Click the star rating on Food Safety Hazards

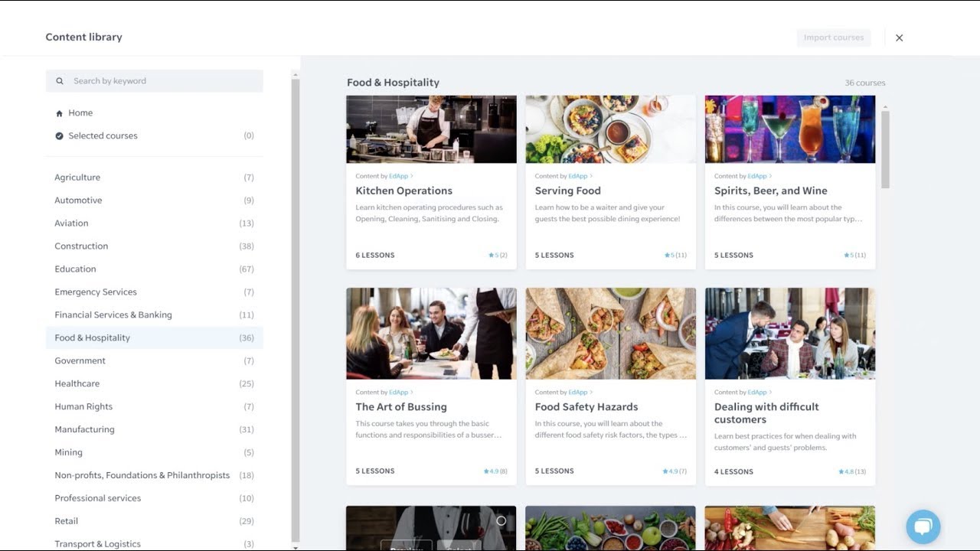[x=675, y=471]
